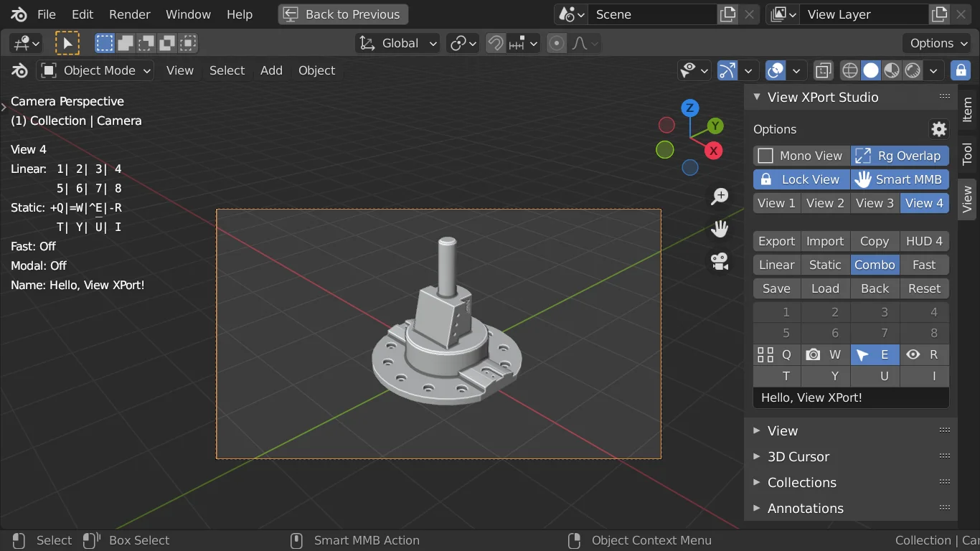This screenshot has width=980, height=551.
Task: Click the Export button
Action: (776, 241)
